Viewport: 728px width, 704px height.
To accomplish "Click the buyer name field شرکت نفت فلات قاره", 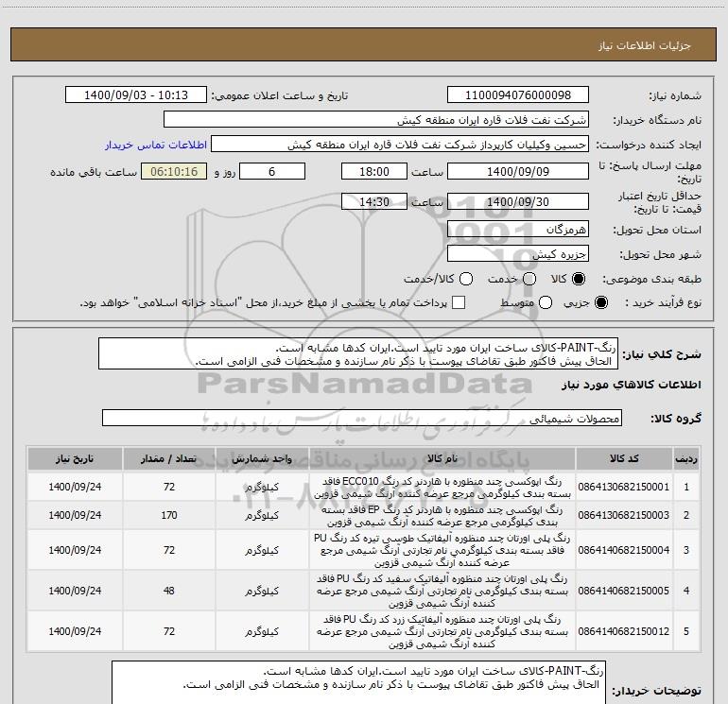I will pos(376,120).
